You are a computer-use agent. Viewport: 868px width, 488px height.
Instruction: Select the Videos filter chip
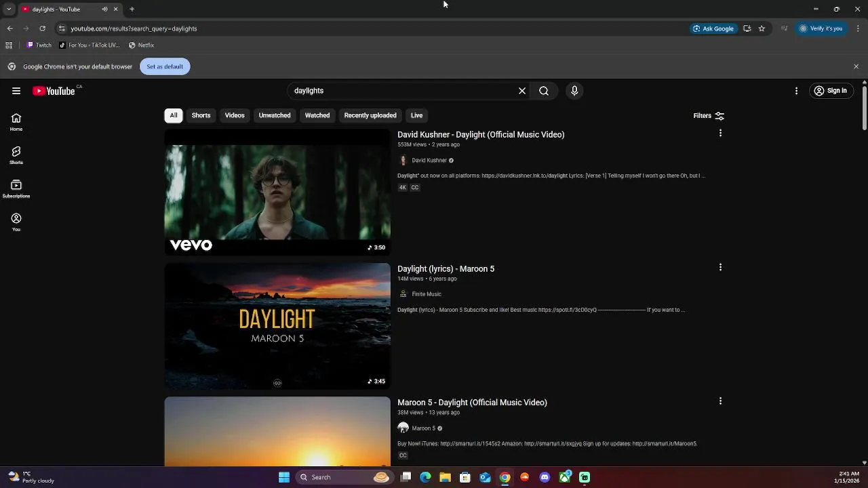click(x=235, y=115)
